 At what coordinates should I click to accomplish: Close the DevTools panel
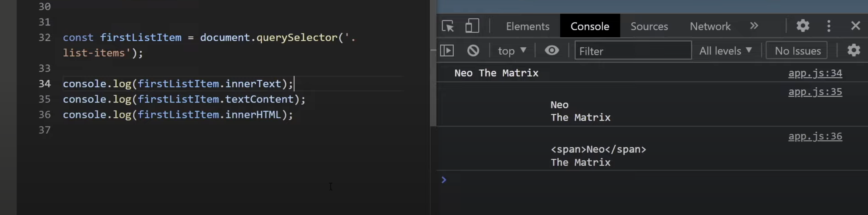[x=855, y=26]
